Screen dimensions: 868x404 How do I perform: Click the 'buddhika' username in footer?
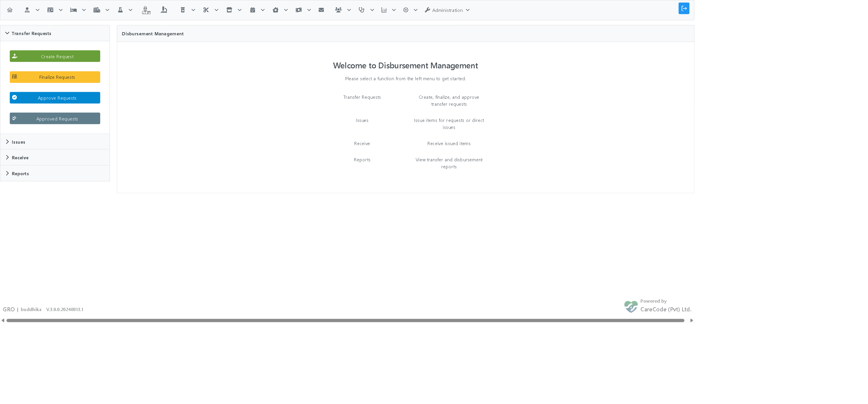pyautogui.click(x=31, y=310)
